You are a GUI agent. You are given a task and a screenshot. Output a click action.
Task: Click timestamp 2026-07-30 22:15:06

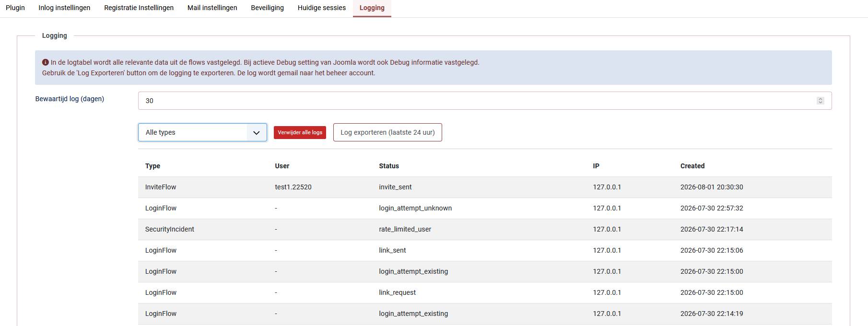pos(712,250)
